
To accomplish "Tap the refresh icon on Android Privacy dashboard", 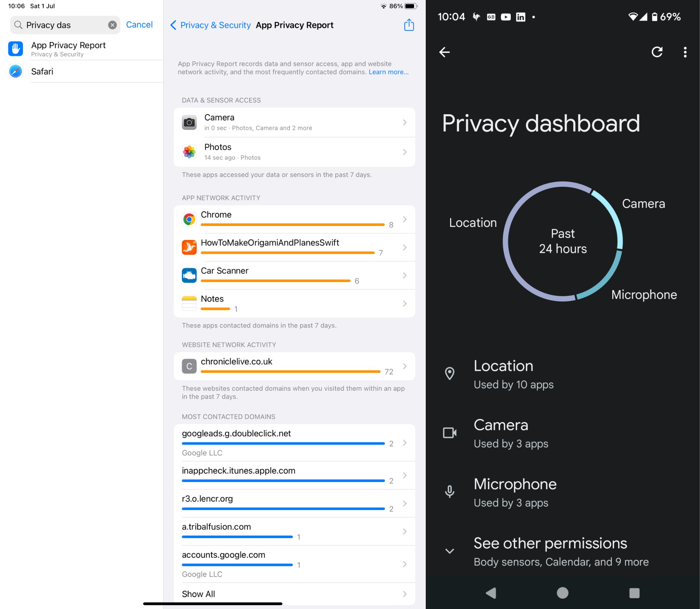I will [656, 52].
